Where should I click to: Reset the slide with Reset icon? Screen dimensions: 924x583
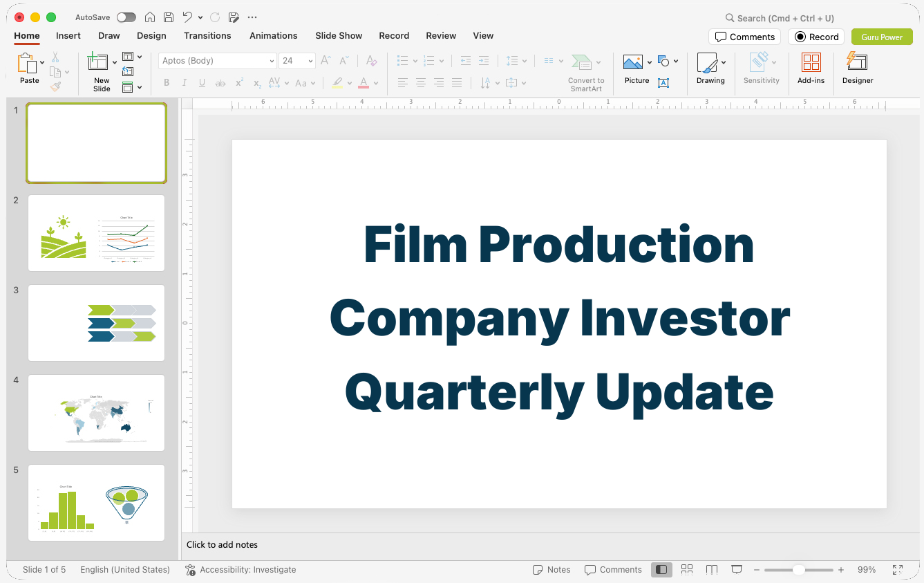click(x=128, y=71)
